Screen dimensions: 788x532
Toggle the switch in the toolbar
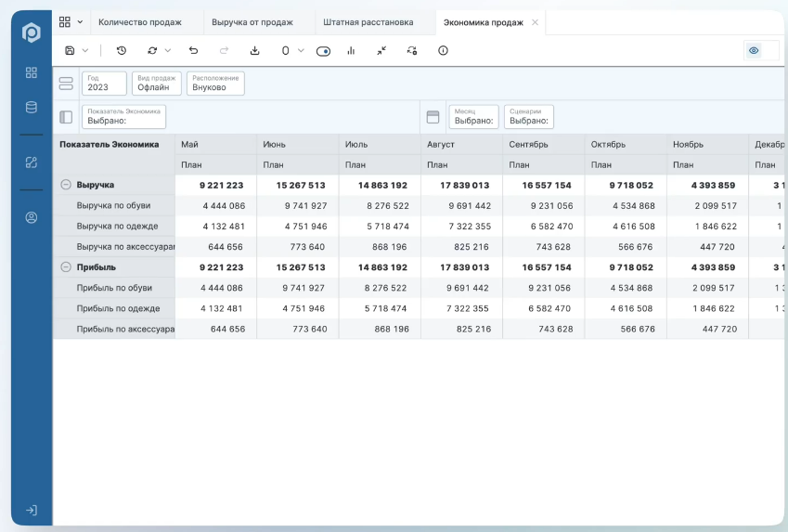(x=323, y=51)
